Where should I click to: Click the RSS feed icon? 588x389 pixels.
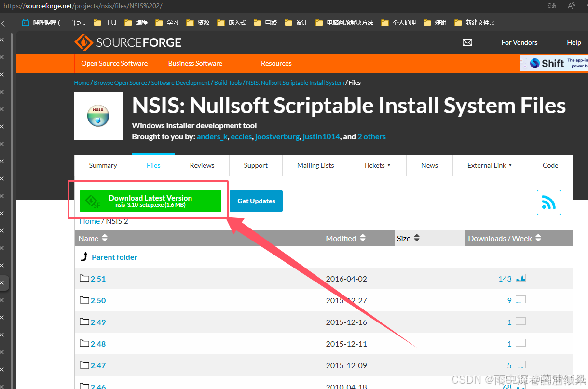tap(549, 202)
